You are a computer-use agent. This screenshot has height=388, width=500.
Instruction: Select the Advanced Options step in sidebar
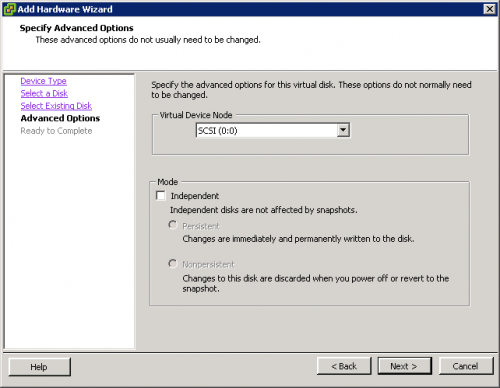(60, 118)
